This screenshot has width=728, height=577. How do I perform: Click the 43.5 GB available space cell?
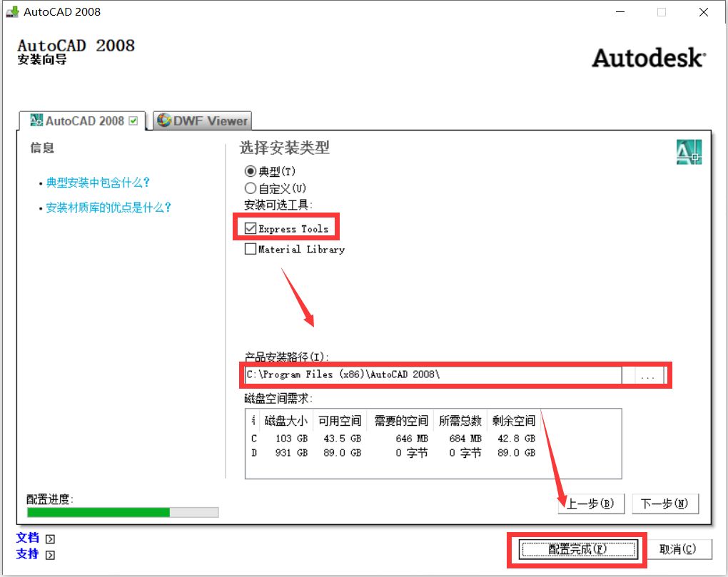(342, 439)
